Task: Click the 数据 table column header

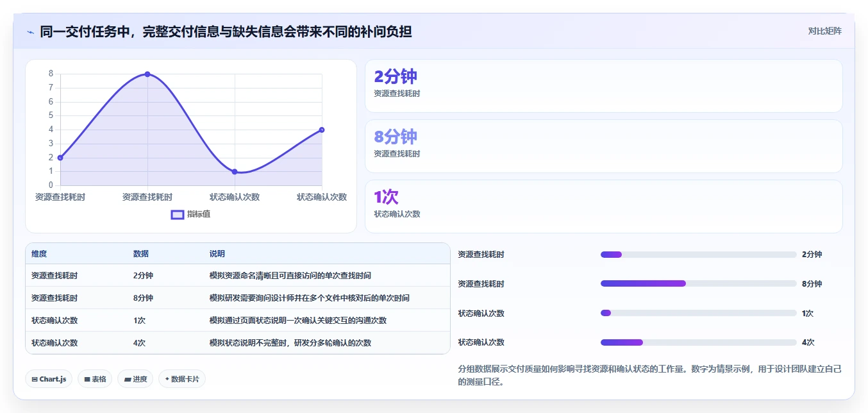Action: 141,254
